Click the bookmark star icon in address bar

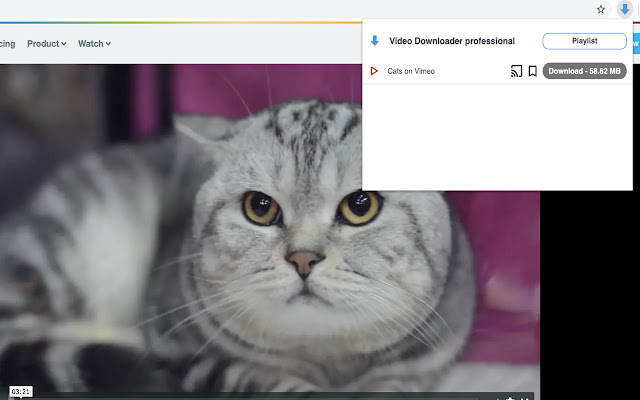600,9
